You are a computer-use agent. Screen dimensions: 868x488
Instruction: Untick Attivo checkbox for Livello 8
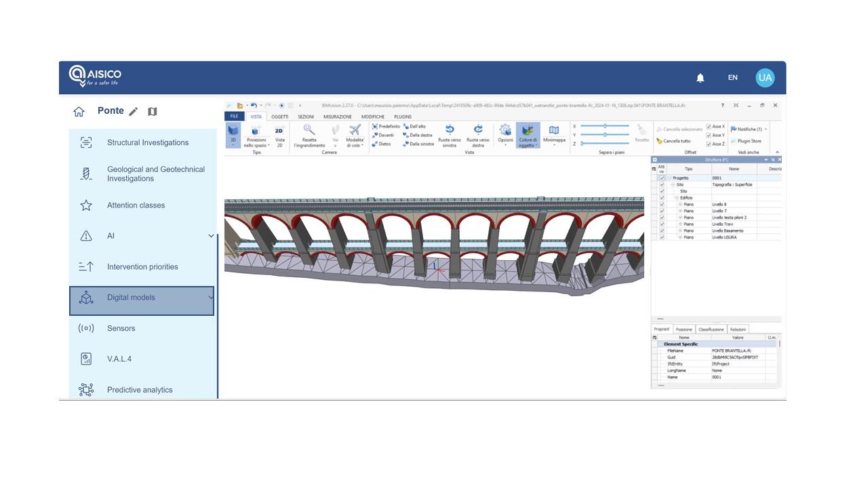pyautogui.click(x=662, y=204)
